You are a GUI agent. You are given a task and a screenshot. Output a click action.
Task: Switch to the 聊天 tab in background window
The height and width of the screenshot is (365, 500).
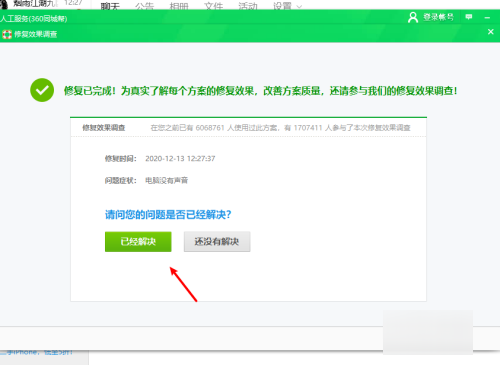coord(110,6)
